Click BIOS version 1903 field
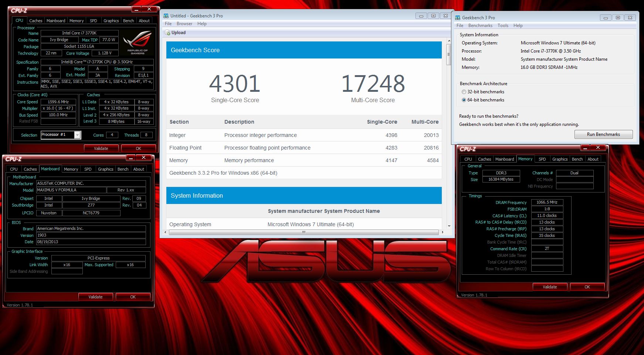644x355 pixels. point(91,235)
